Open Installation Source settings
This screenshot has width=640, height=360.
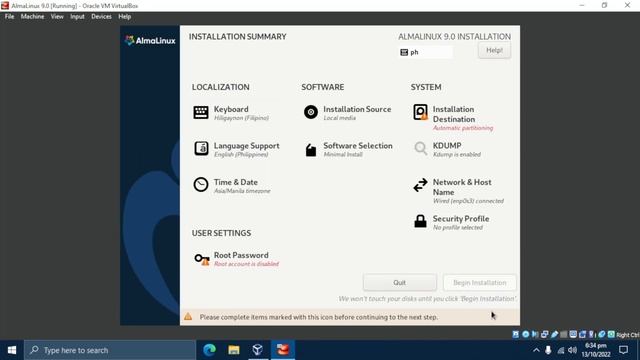(347, 113)
